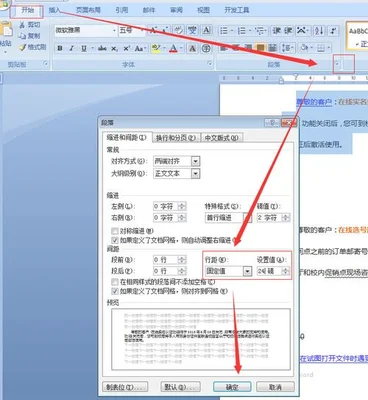Open the Enclose Characters (circled 字) tool
Screen dimensions: 368x400
pos(206,49)
